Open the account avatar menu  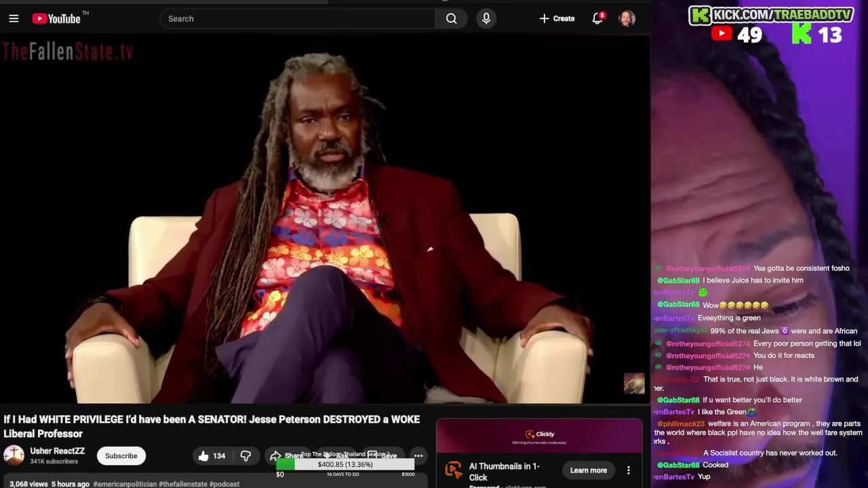[x=627, y=19]
